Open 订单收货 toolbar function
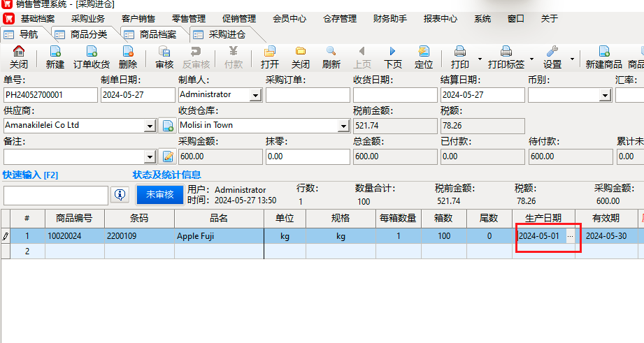The width and height of the screenshot is (644, 343). pyautogui.click(x=92, y=57)
